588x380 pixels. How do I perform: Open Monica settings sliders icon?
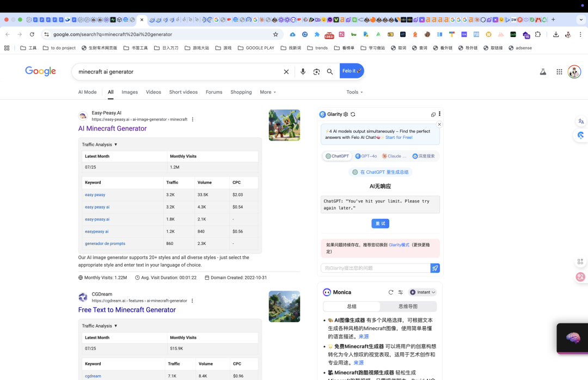401,292
